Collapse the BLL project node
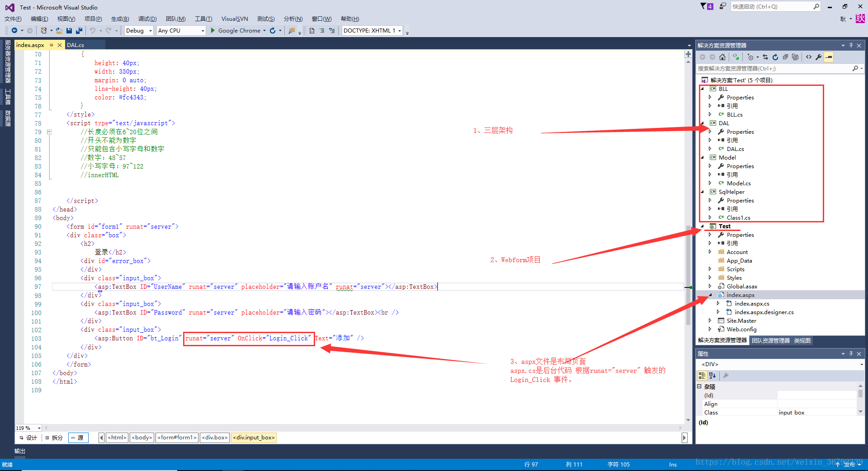This screenshot has height=471, width=868. 702,89
